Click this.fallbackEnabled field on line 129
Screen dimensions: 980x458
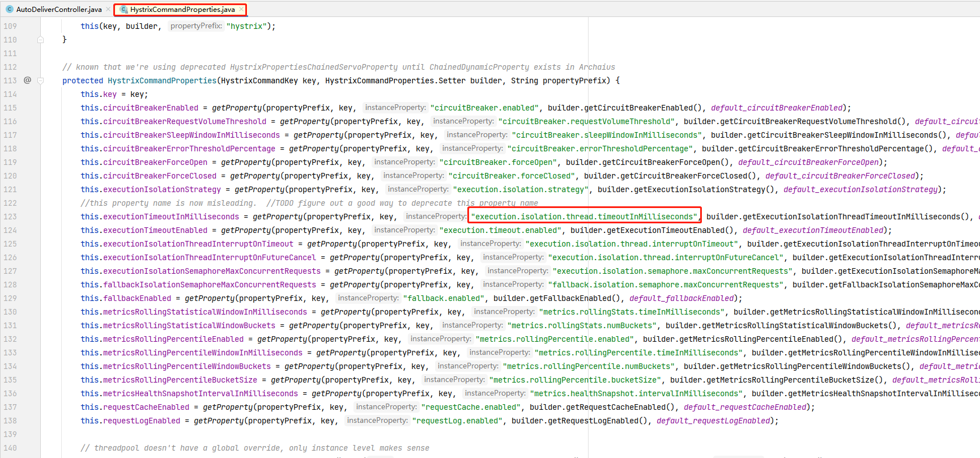click(126, 298)
